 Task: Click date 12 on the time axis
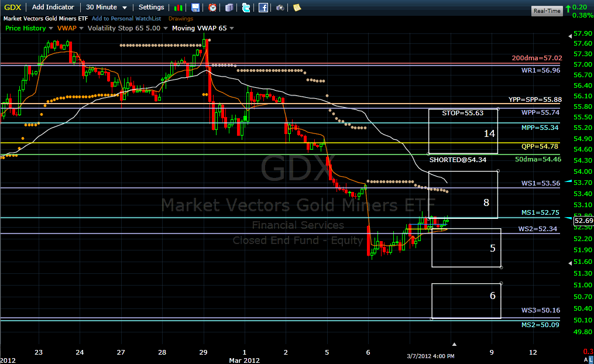pyautogui.click(x=533, y=352)
